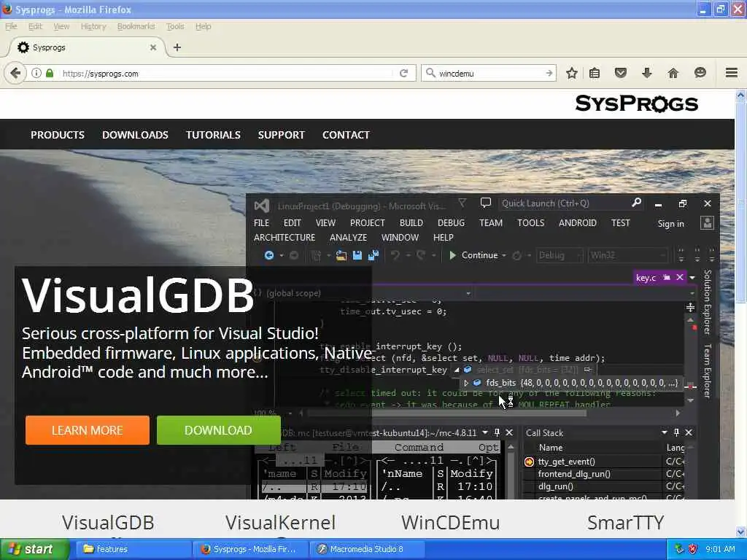Click the magnifier icon in the search box
Image resolution: width=747 pixels, height=560 pixels.
[430, 73]
